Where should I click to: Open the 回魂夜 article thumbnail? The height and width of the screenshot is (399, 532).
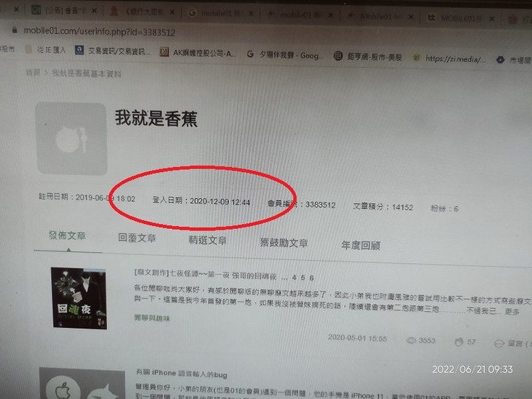(79, 299)
